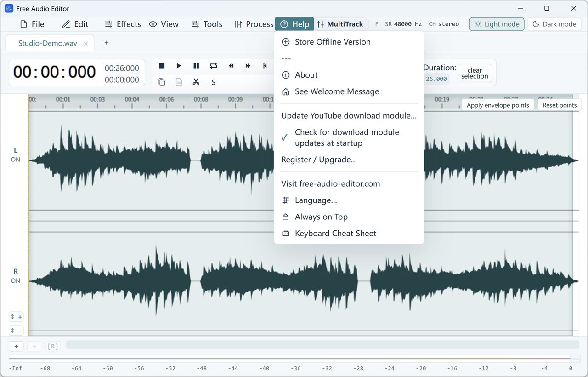Click the rewind icon
The width and height of the screenshot is (588, 377).
click(231, 66)
